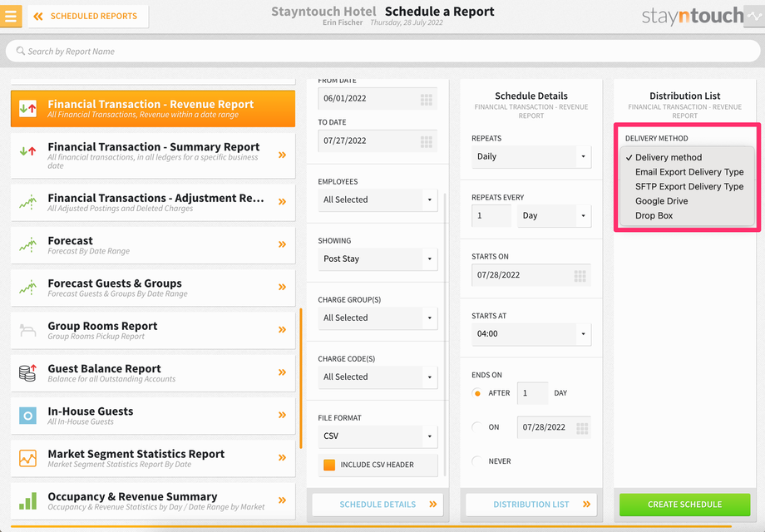Choose Drop Box delivery option

tap(687, 216)
